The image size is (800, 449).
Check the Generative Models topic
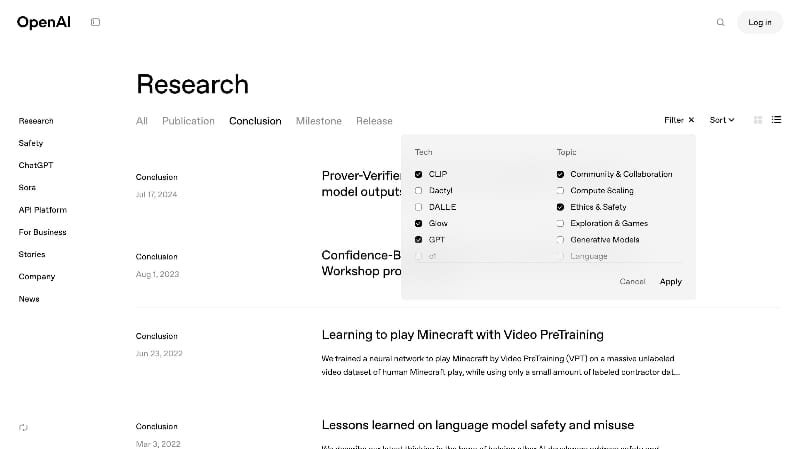[x=560, y=240]
